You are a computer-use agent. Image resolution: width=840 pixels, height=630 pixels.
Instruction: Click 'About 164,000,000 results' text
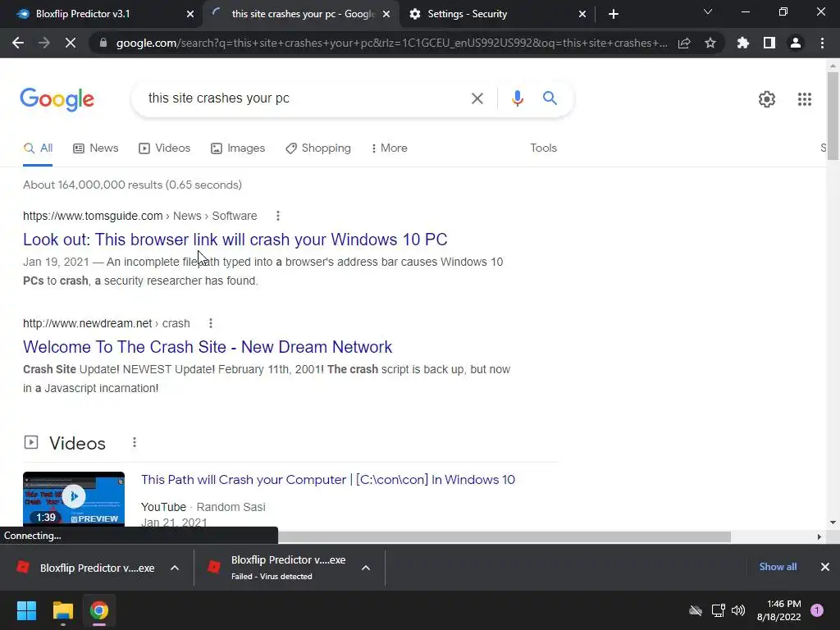132,185
